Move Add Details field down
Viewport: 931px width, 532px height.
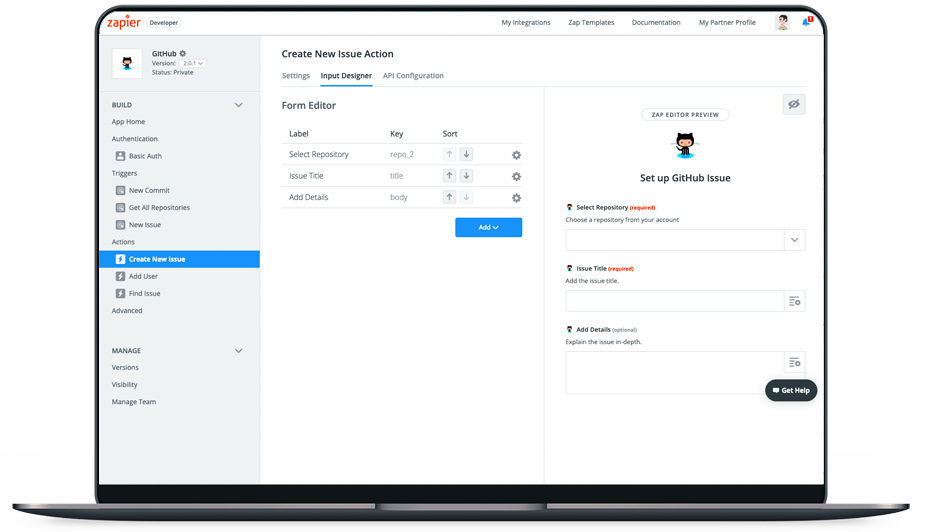[467, 197]
